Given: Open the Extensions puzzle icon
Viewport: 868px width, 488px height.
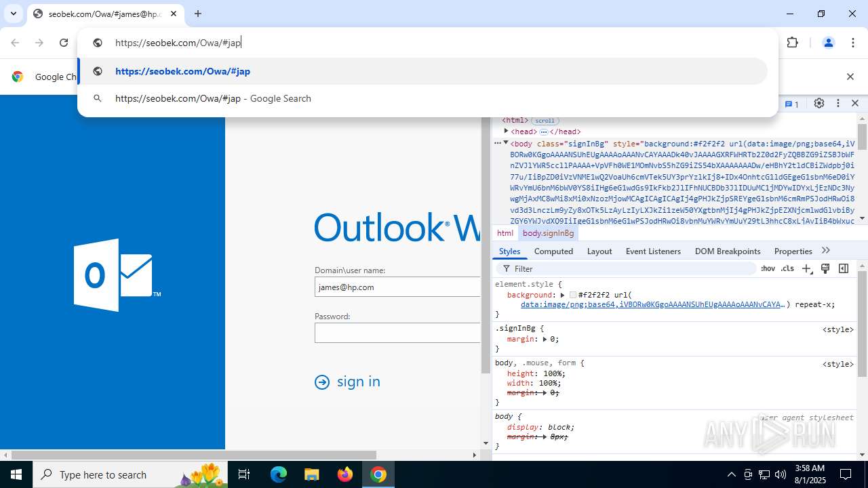Looking at the screenshot, I should tap(792, 43).
